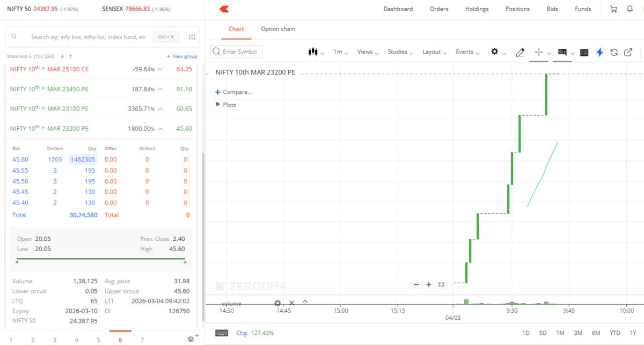Screen dimensions: 644x345
Task: Set chart range to 3M
Action: coord(578,333)
